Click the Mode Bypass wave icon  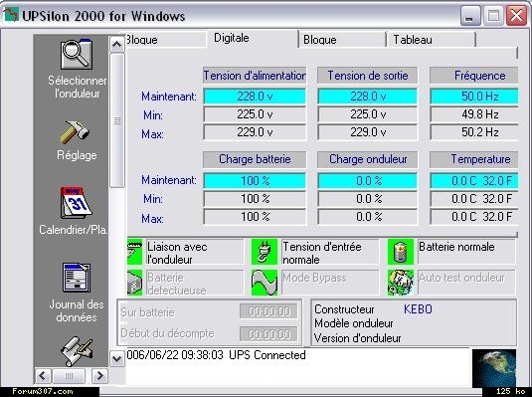click(265, 283)
